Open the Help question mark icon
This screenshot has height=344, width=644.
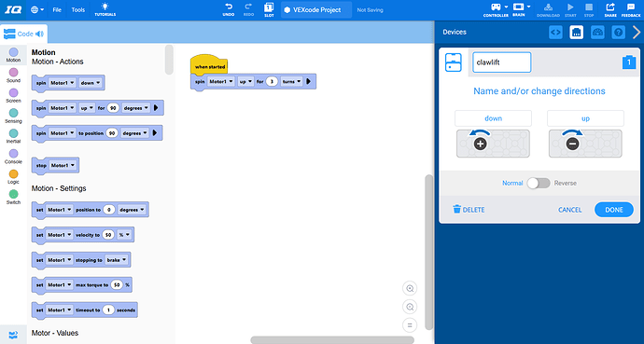click(619, 33)
